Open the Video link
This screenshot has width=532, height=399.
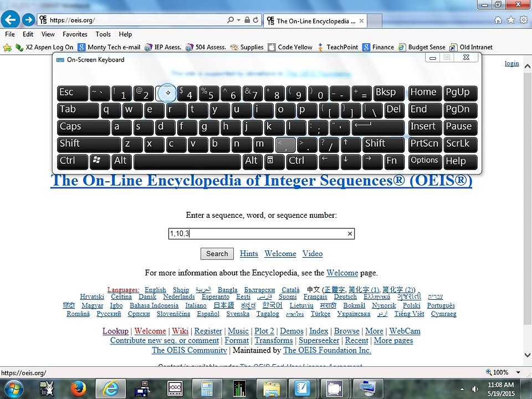click(313, 254)
